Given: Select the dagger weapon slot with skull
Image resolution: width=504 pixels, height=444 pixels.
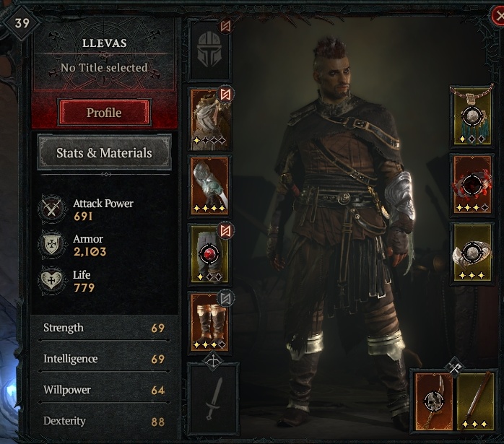Looking at the screenshot, I should click(434, 401).
